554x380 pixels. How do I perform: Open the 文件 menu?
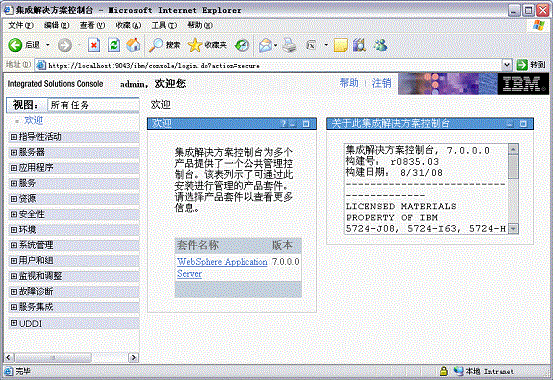(21, 25)
